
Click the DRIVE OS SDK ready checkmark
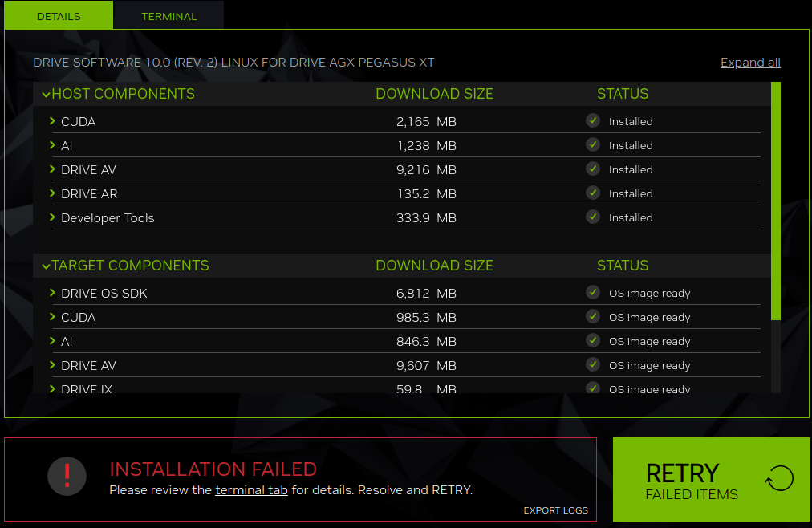point(593,292)
